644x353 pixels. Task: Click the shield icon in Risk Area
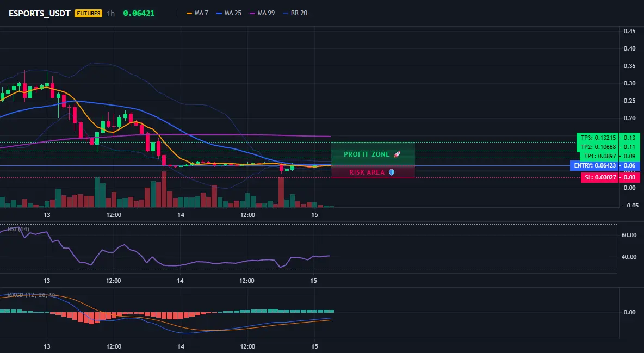392,172
